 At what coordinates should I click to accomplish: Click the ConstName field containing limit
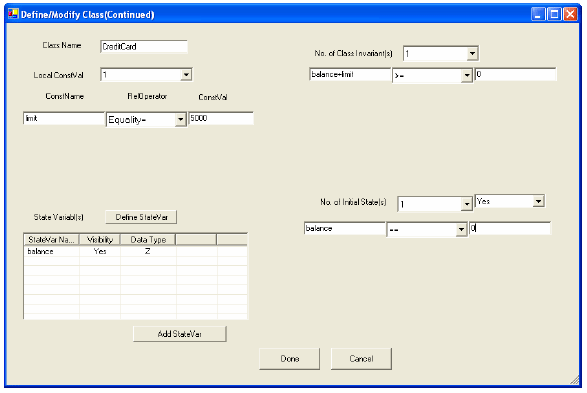(x=64, y=118)
